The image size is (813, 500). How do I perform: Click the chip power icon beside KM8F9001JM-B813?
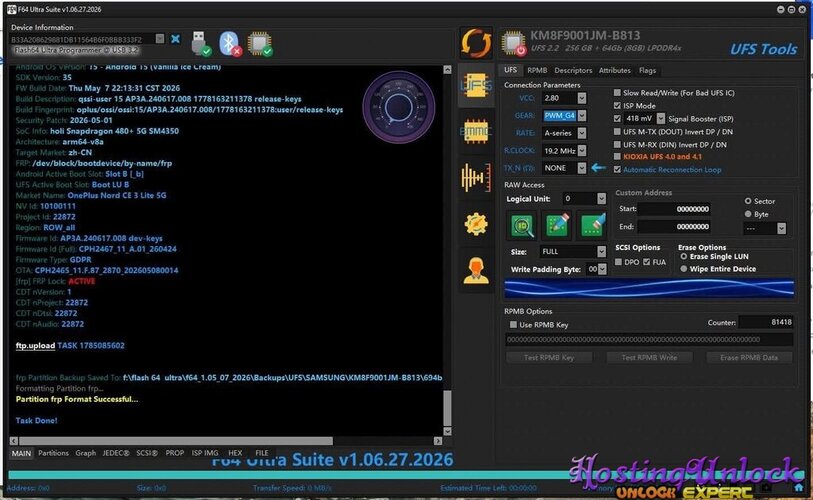tap(514, 43)
